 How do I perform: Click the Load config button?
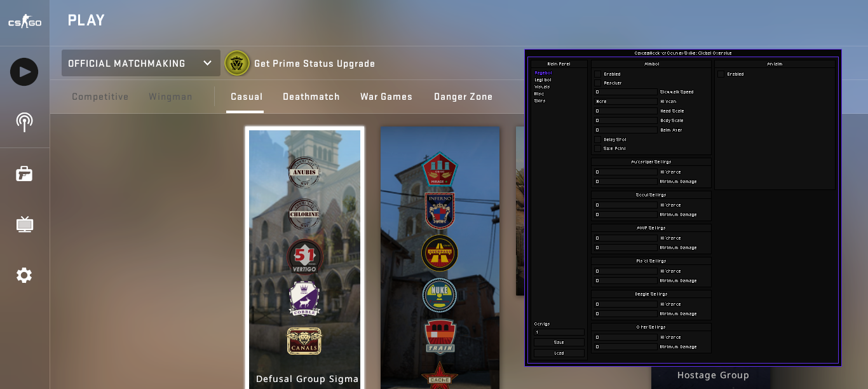tap(559, 353)
